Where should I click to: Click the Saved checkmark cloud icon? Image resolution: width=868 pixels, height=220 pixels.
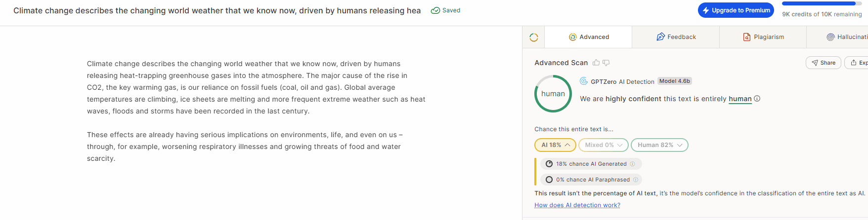pyautogui.click(x=435, y=10)
